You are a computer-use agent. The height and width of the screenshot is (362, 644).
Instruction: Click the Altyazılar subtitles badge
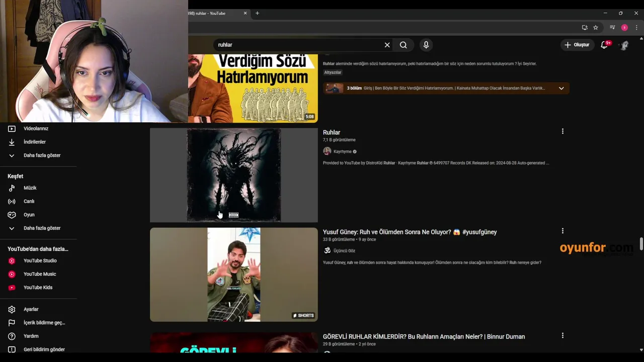[x=333, y=72]
